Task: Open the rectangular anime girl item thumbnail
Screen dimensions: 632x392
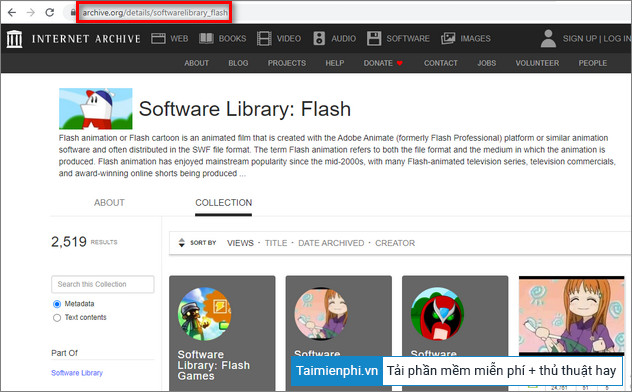Action: [x=572, y=315]
